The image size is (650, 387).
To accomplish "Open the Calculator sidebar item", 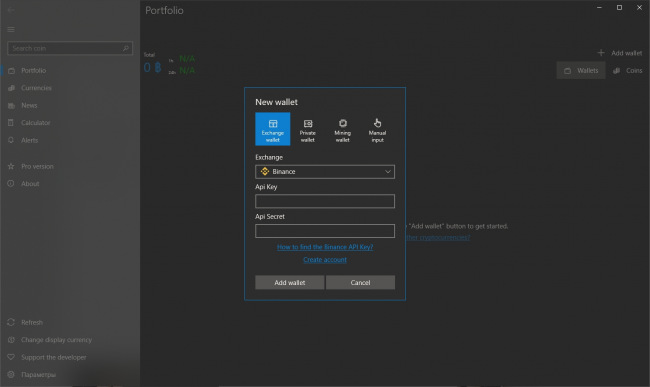I will pos(70,123).
